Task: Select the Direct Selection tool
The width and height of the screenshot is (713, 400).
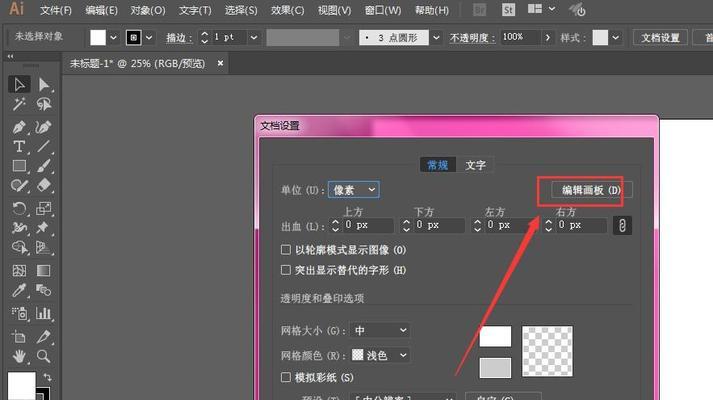Action: click(x=44, y=85)
